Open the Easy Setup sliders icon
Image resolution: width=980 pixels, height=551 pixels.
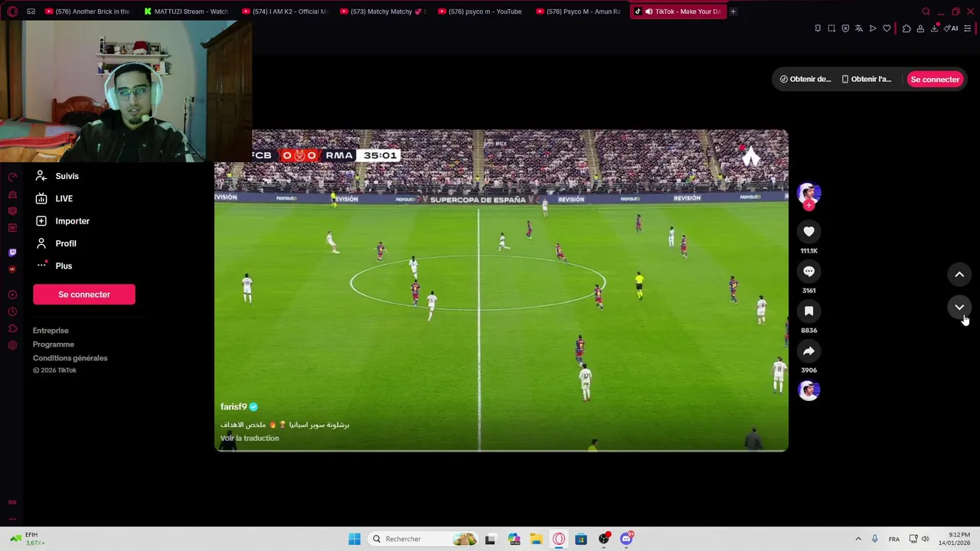pos(968,28)
